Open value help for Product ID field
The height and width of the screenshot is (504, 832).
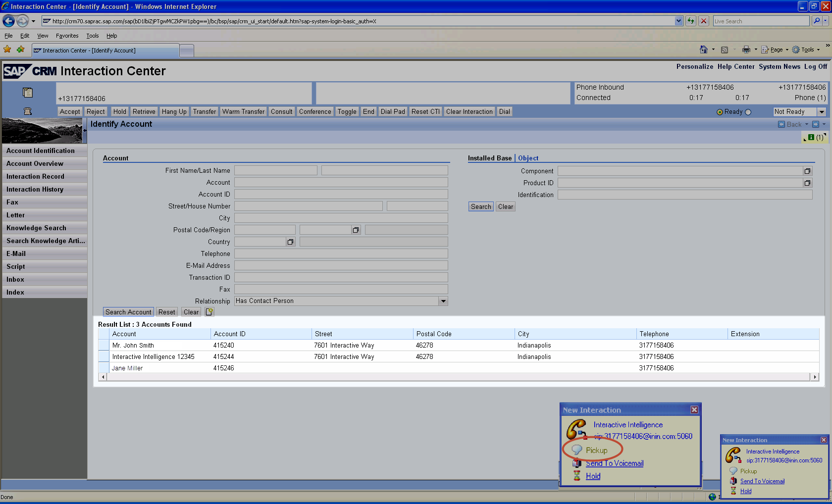(807, 183)
